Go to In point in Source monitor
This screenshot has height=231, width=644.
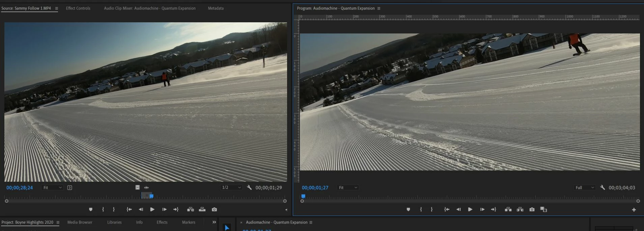[129, 209]
